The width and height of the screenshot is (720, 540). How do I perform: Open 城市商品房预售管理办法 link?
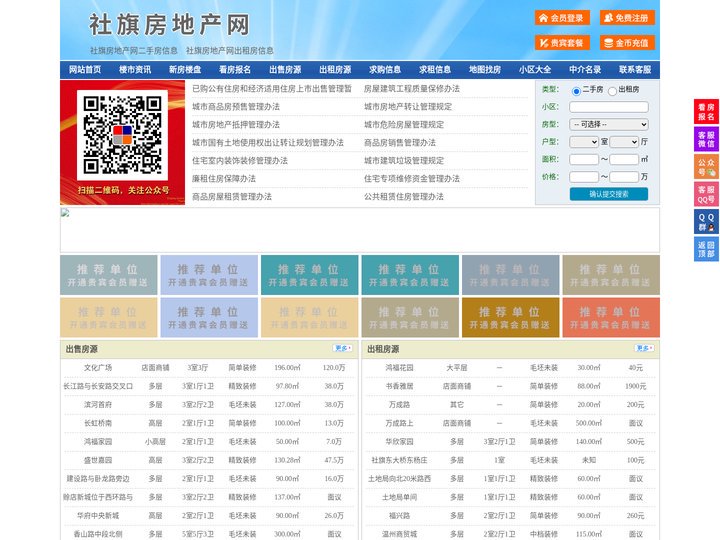click(x=236, y=107)
